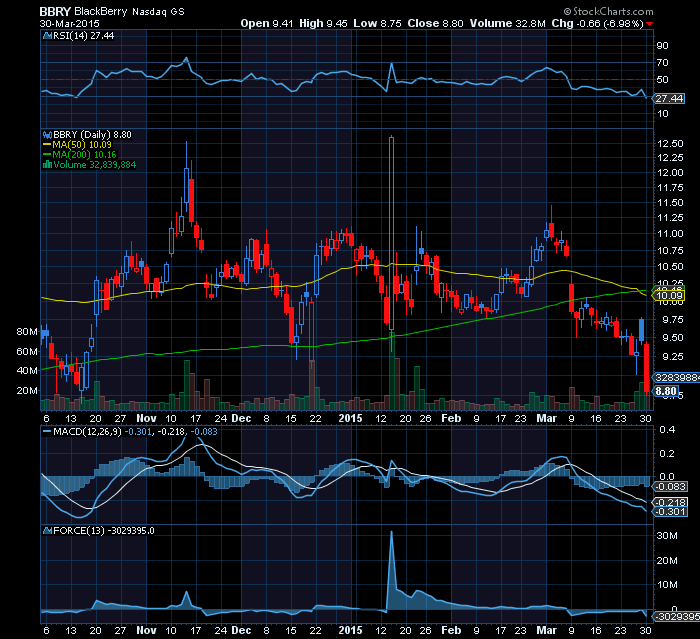
Task: Click the MA(200) green legend marker
Action: (45, 154)
